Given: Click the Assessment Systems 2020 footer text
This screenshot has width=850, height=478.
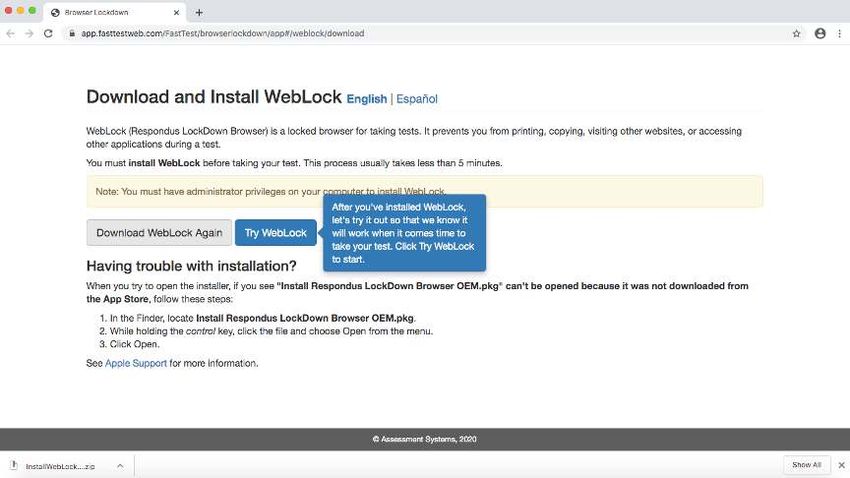Looking at the screenshot, I should 424,440.
